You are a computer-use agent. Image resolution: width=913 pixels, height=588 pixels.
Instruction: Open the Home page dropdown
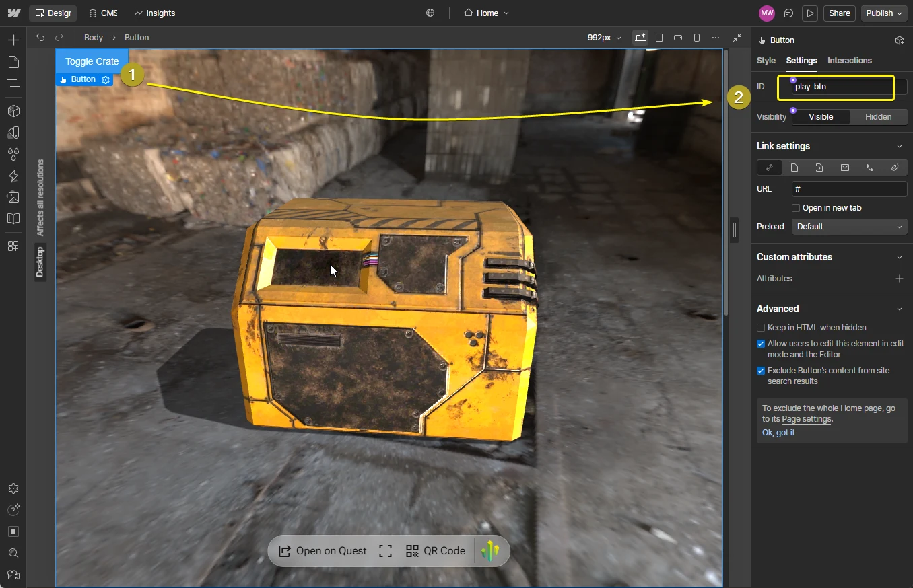point(487,13)
